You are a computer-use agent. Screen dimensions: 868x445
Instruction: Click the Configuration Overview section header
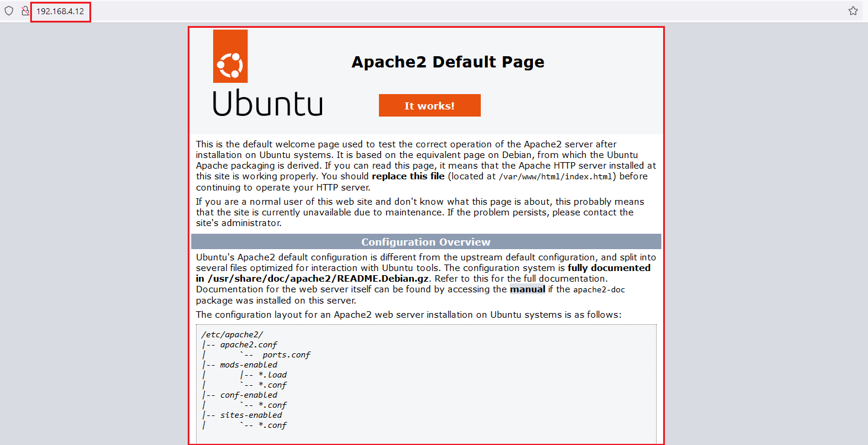click(x=426, y=241)
